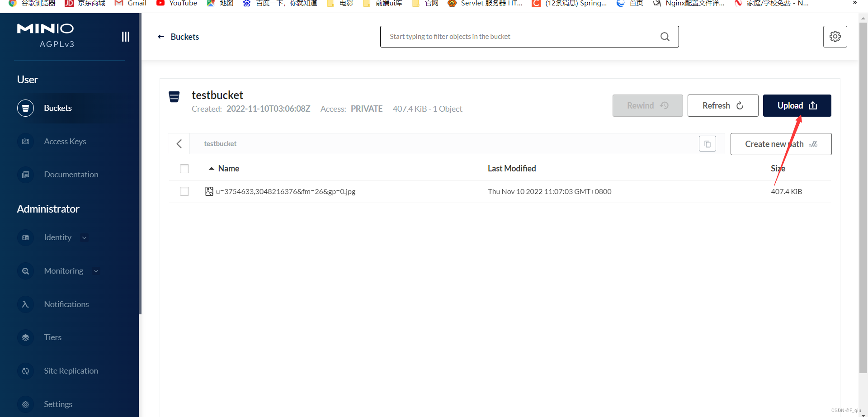This screenshot has width=868, height=417.
Task: Open the session settings gear at top right
Action: point(835,37)
